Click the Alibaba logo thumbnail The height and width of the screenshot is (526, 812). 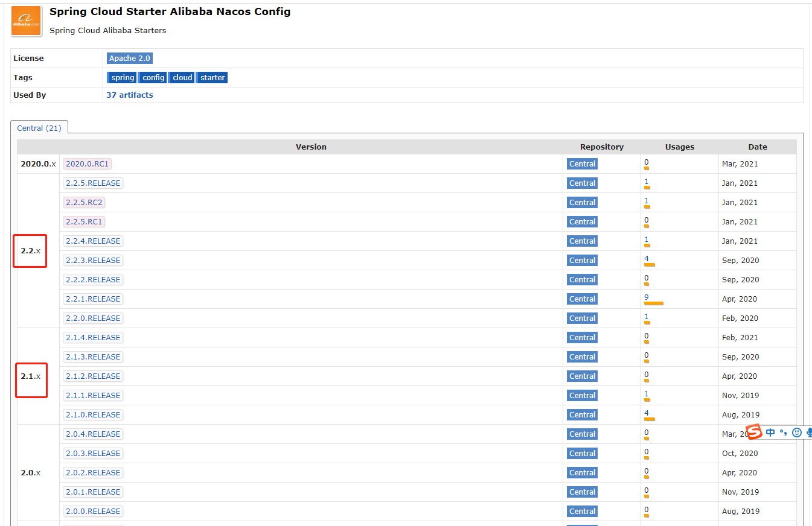coord(26,21)
